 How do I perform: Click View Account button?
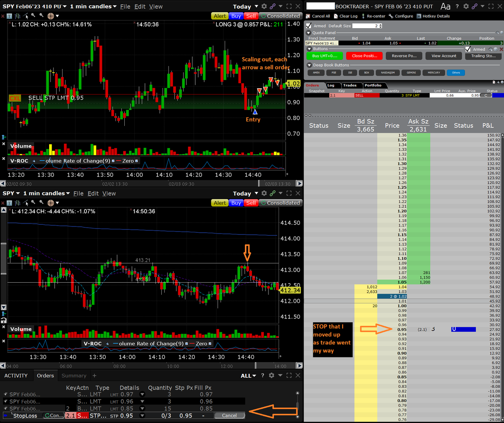(x=444, y=56)
